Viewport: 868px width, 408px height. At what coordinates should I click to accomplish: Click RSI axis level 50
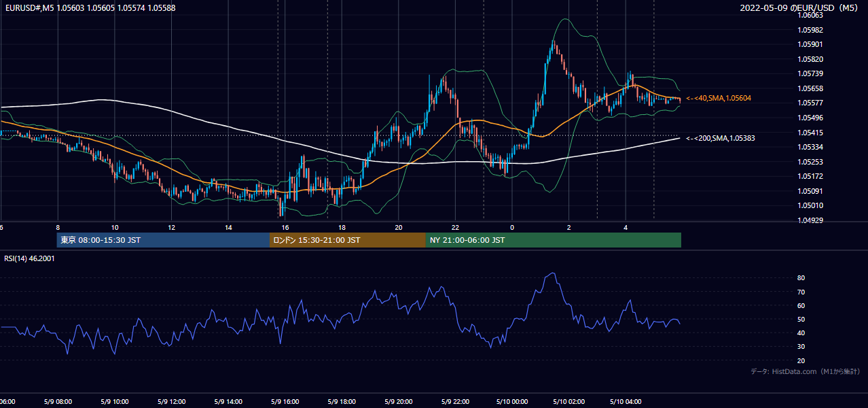pos(801,319)
